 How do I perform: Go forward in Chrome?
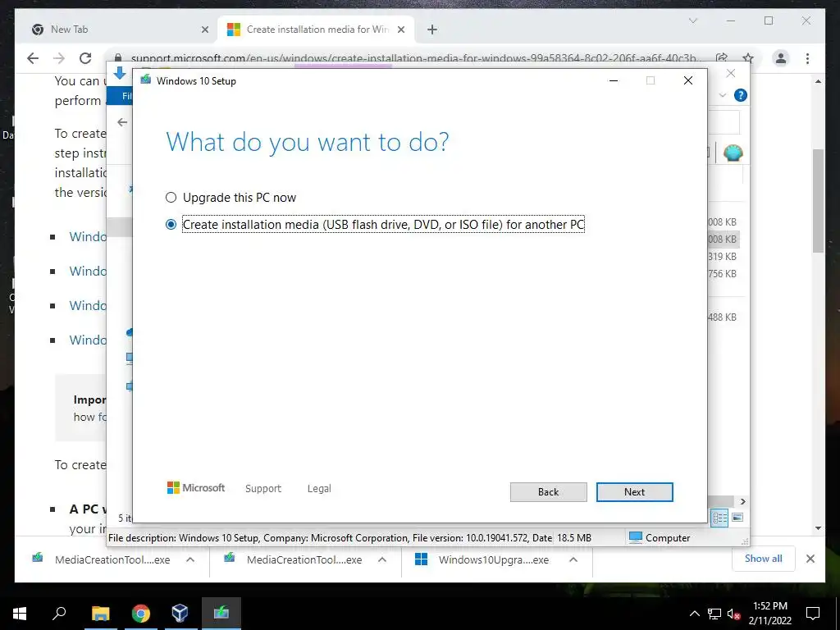point(59,58)
